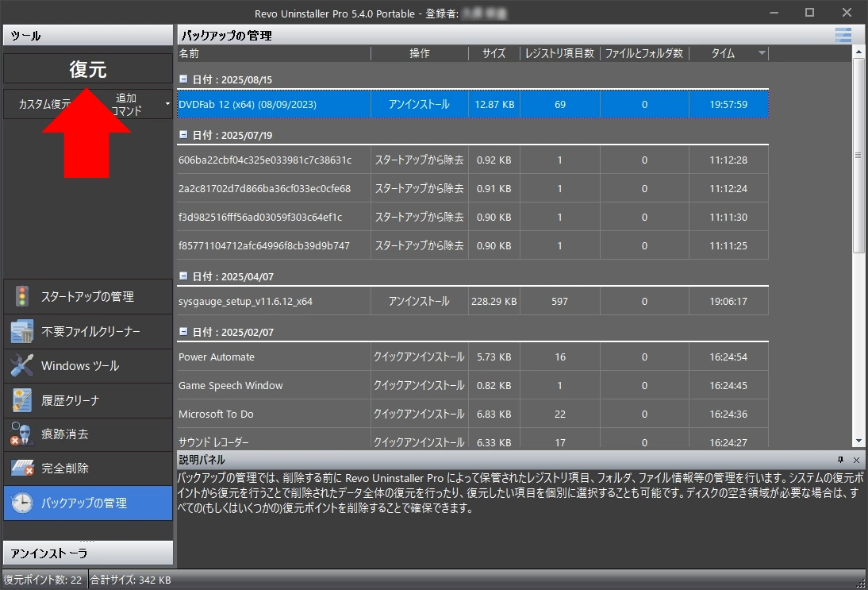Select the Game Speech Window row

tap(473, 385)
